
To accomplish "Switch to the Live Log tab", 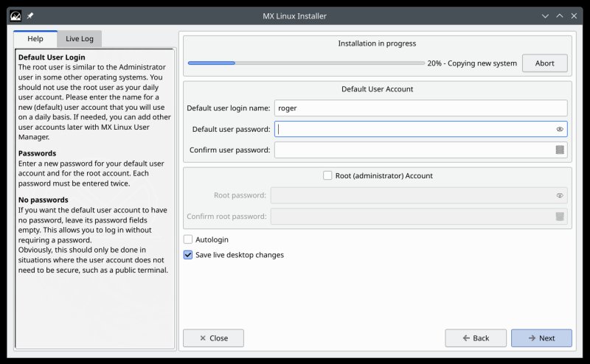I will pyautogui.click(x=80, y=39).
